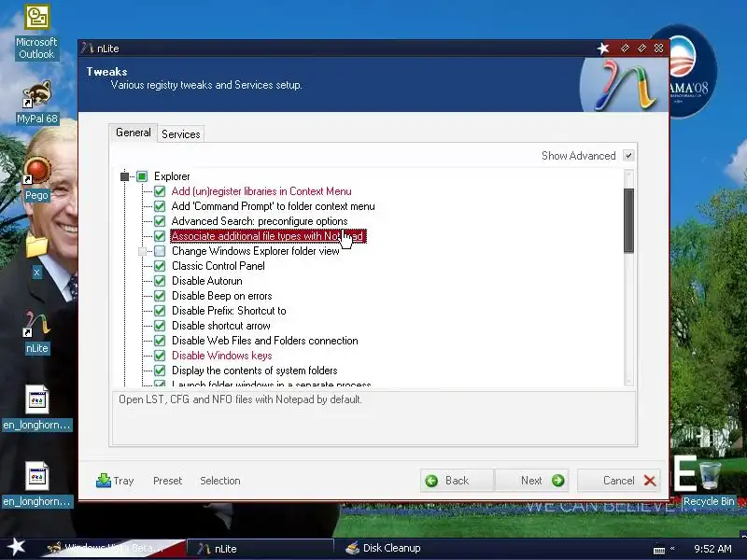Open upper en_longhorn file on desktop
Screen dimensions: 747x560
[36, 407]
